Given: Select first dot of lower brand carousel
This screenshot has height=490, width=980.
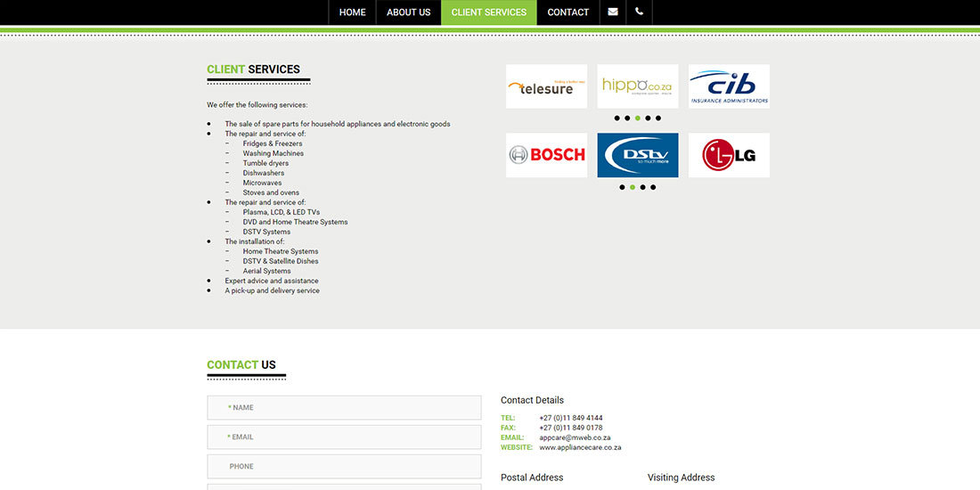Looking at the screenshot, I should [x=622, y=187].
